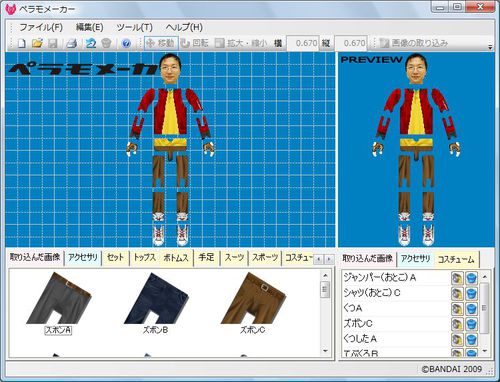Click the clothing thumbnail list scrollbar thumb

coord(325,289)
